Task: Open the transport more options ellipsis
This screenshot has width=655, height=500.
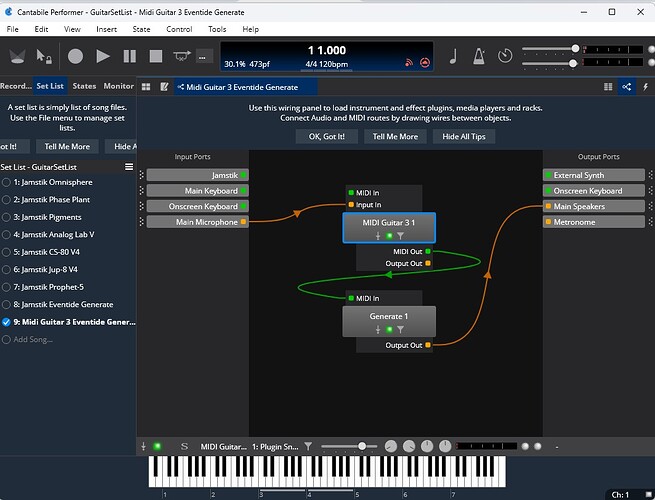Action: tap(202, 57)
